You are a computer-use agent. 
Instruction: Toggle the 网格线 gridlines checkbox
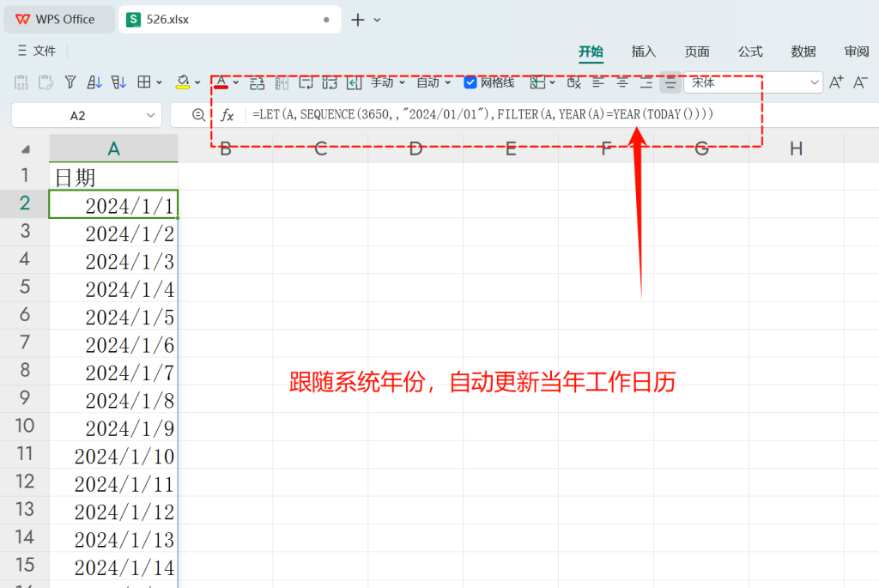(470, 83)
